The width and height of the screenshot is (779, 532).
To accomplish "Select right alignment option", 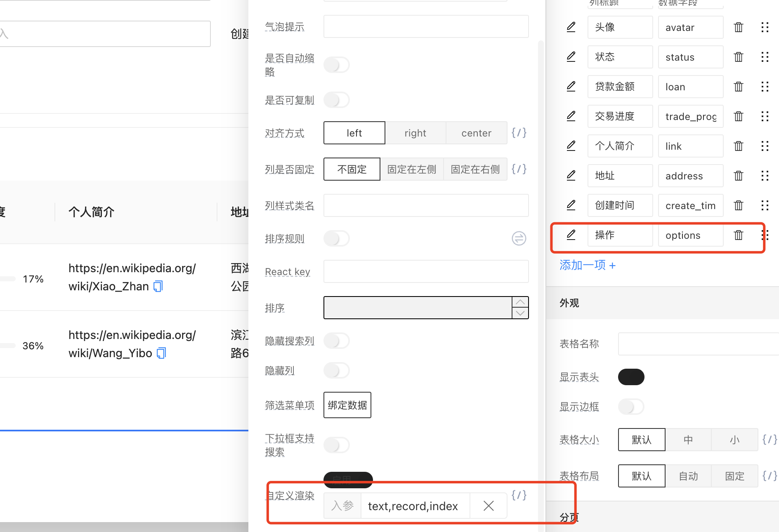I will tap(415, 133).
